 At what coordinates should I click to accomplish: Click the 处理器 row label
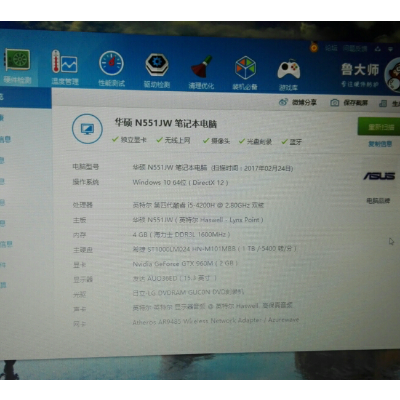pyautogui.click(x=82, y=205)
